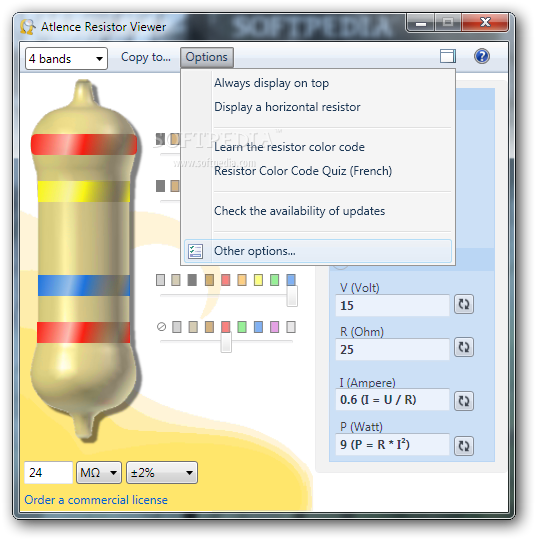Click the I (Ampere) field showing 0.6
Viewport: 536px width, 540px height.
[392, 399]
